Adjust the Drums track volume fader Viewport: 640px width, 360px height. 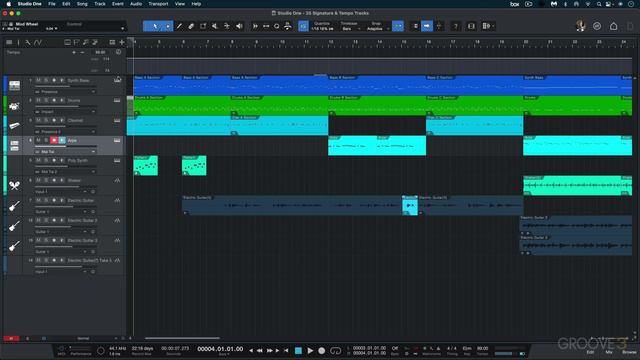point(65,106)
